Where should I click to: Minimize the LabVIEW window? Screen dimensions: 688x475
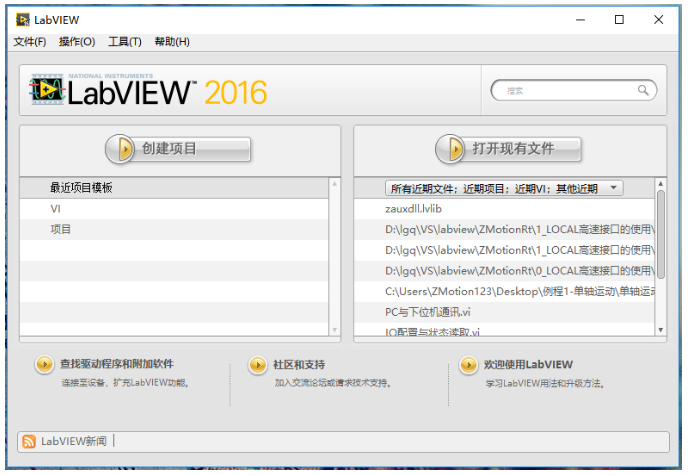tap(580, 20)
